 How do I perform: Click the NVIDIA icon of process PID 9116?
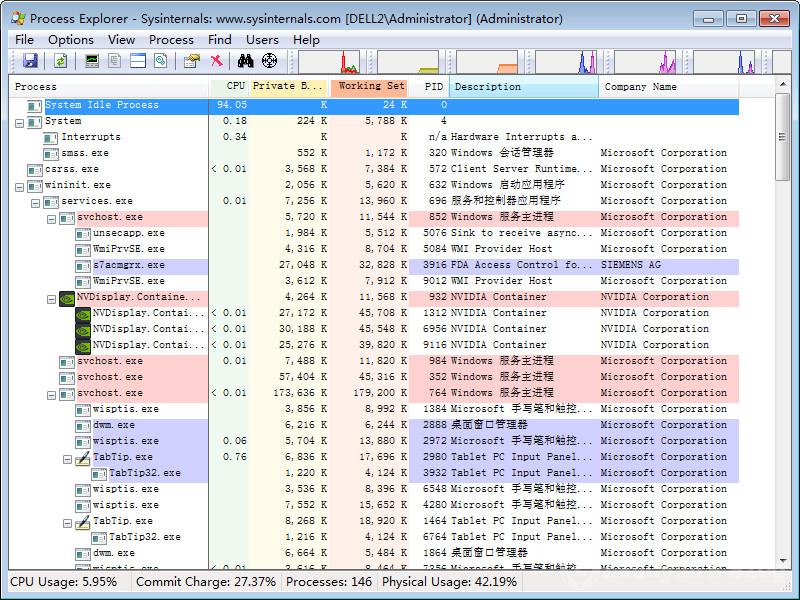click(x=83, y=346)
